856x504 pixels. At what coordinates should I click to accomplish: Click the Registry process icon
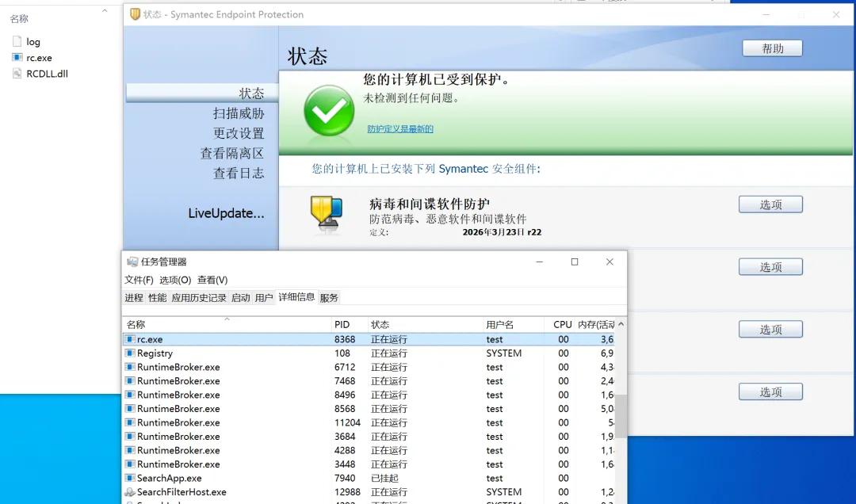(130, 353)
